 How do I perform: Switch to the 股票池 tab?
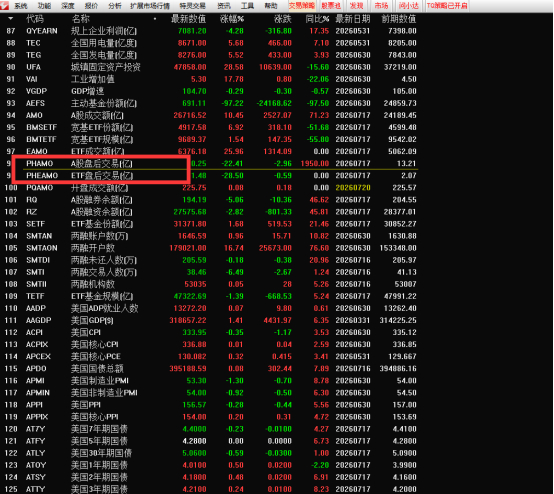[x=331, y=6]
